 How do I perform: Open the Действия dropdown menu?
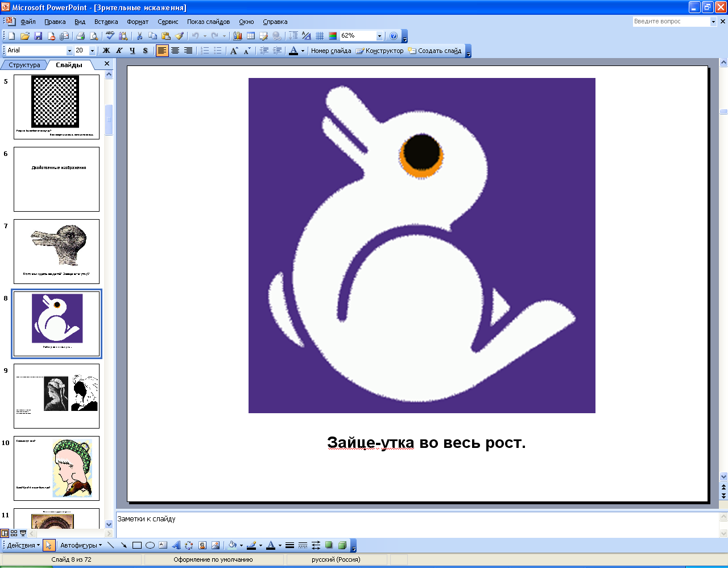pos(23,545)
